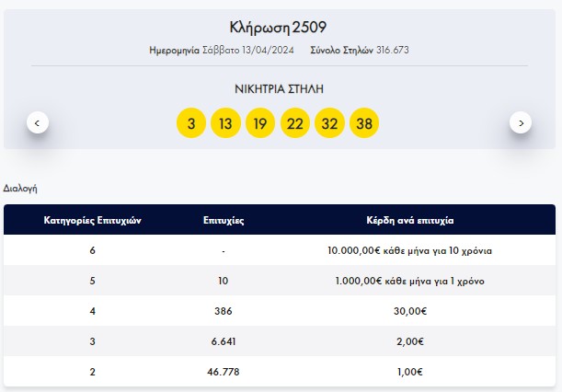Click the yellow ball numbered 19
Viewport: 562px width, 392px height.
(x=260, y=122)
